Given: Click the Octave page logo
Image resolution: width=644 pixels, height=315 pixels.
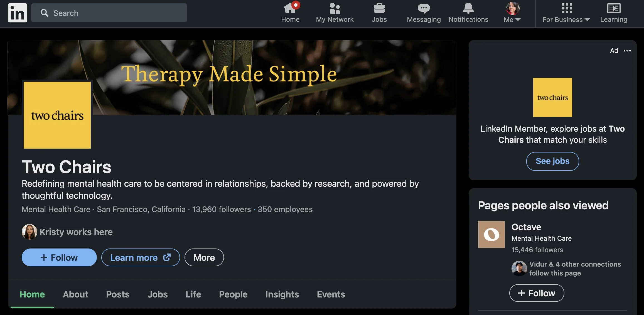Looking at the screenshot, I should [x=491, y=235].
